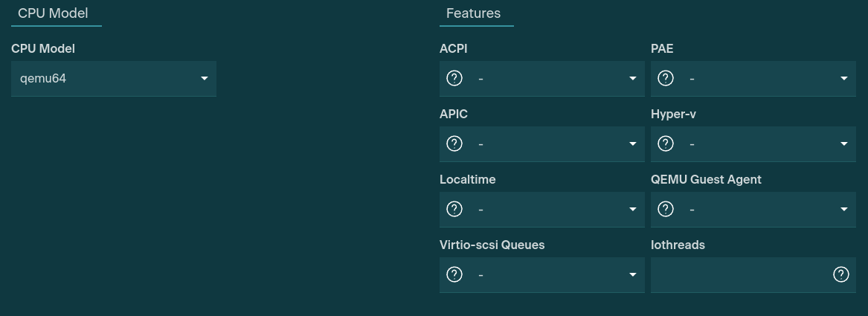The width and height of the screenshot is (868, 316).
Task: Open the CPU Model qemu64 dropdown
Action: 204,78
